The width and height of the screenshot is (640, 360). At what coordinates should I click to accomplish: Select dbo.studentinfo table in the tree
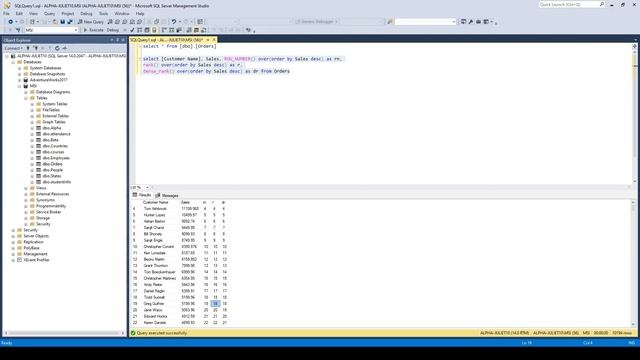click(x=57, y=182)
